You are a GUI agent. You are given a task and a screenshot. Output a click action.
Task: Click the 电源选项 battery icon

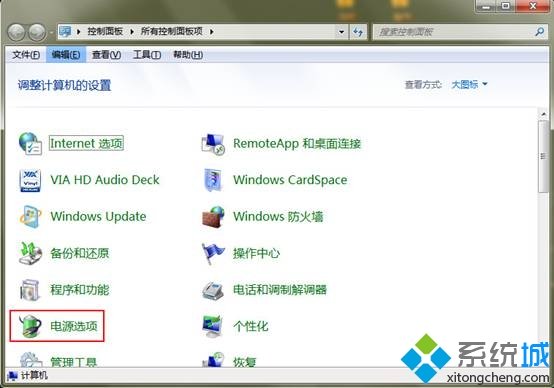tap(30, 326)
